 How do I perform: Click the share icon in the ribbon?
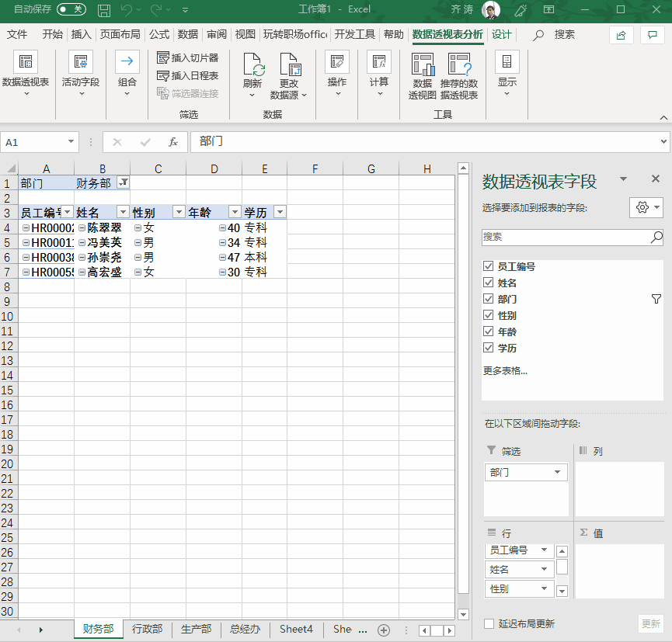point(622,35)
